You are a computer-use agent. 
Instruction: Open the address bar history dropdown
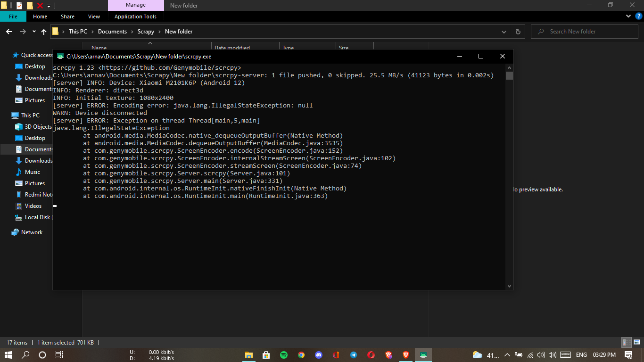[x=504, y=32]
